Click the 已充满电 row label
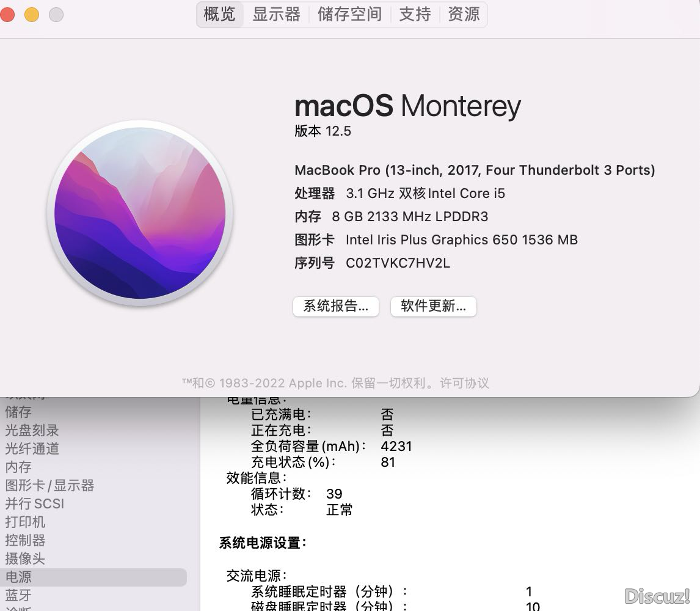Screen dimensions: 700x611 [281, 414]
